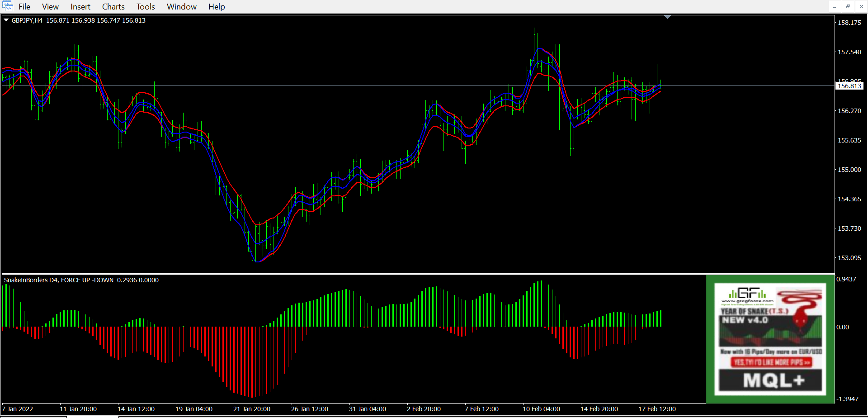Image resolution: width=868 pixels, height=418 pixels.
Task: Click the SnakeInBorders D4 indicator label
Action: click(x=59, y=280)
